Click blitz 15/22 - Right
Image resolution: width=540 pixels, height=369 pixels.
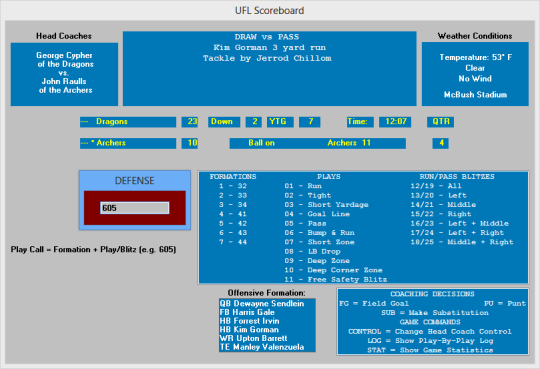click(441, 214)
